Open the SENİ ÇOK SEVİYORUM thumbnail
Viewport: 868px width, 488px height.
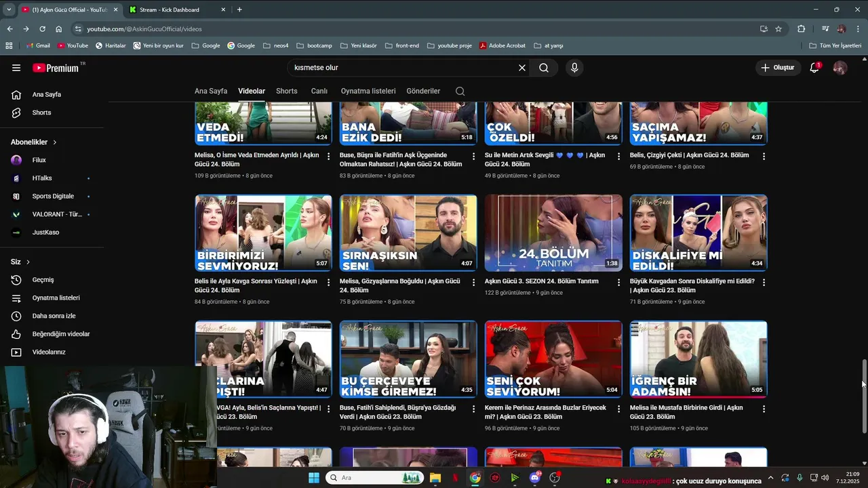[x=553, y=359]
